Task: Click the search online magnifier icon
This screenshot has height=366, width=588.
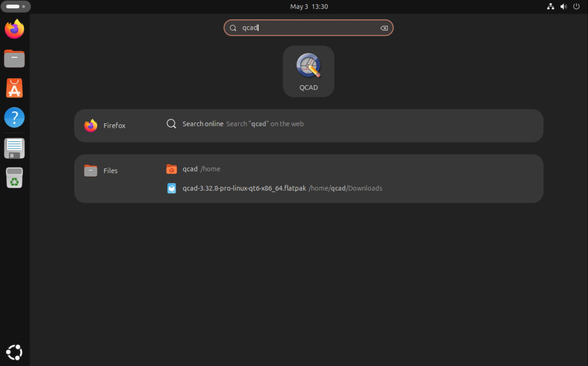Action: [x=171, y=124]
